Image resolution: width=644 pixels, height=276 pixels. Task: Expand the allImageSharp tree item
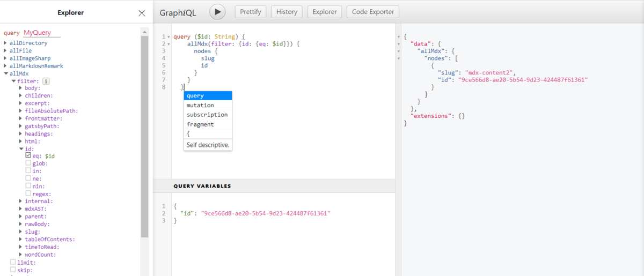[x=6, y=58]
